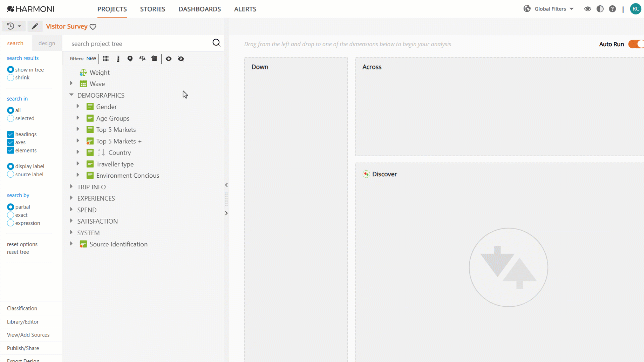The height and width of the screenshot is (362, 644).
Task: Open the RC user avatar
Action: pyautogui.click(x=635, y=9)
